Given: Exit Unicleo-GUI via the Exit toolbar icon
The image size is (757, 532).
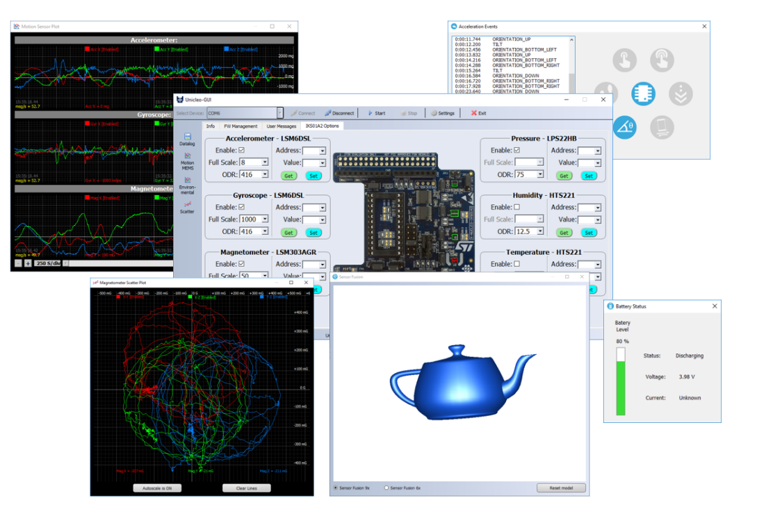Looking at the screenshot, I should (x=480, y=113).
